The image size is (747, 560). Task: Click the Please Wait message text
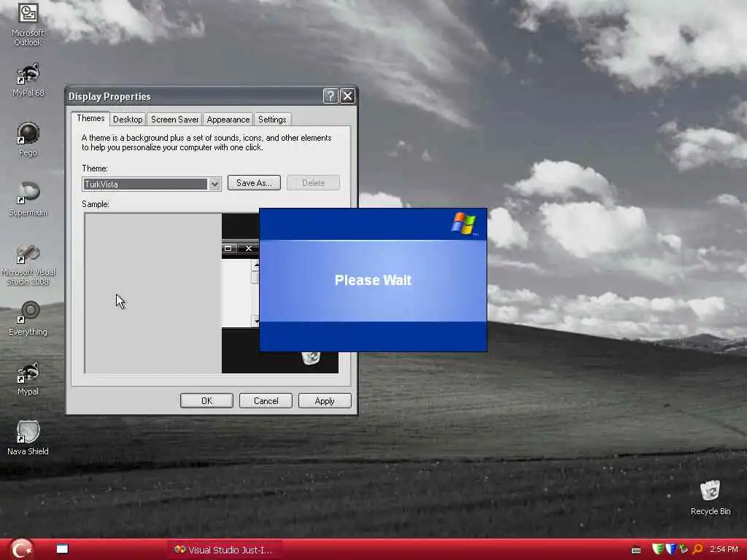tap(373, 280)
